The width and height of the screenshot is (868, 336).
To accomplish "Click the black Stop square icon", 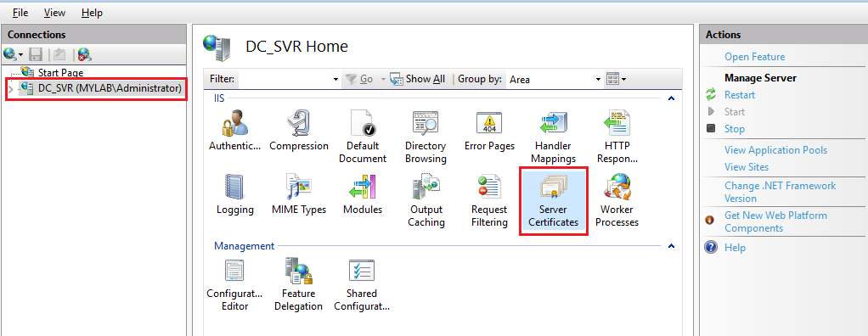I will tap(711, 128).
